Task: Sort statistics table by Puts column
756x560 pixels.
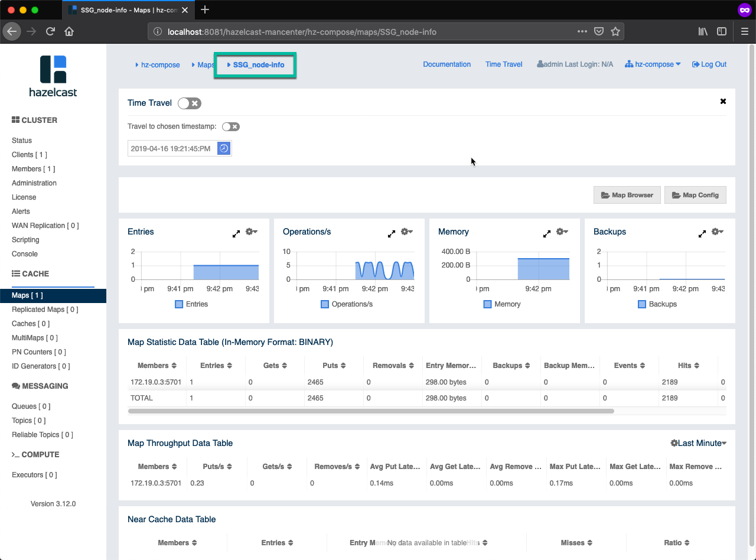Action: click(x=334, y=366)
